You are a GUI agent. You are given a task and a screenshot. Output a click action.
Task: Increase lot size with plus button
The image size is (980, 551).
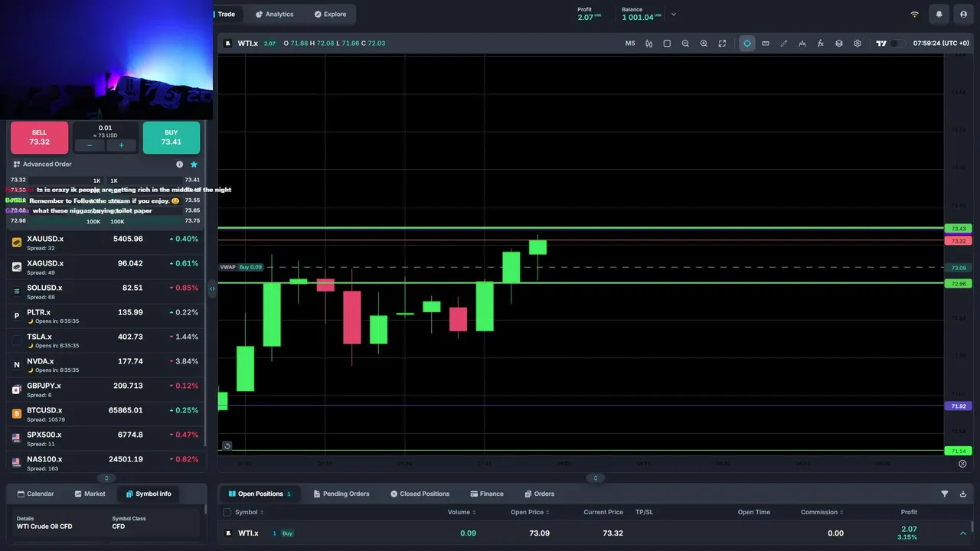[x=121, y=145]
